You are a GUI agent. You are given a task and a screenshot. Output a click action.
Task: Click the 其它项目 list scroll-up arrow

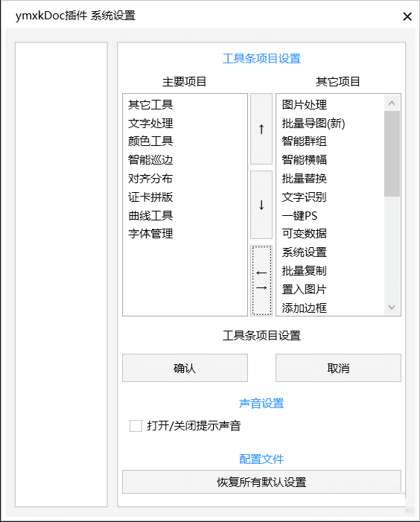pos(392,104)
